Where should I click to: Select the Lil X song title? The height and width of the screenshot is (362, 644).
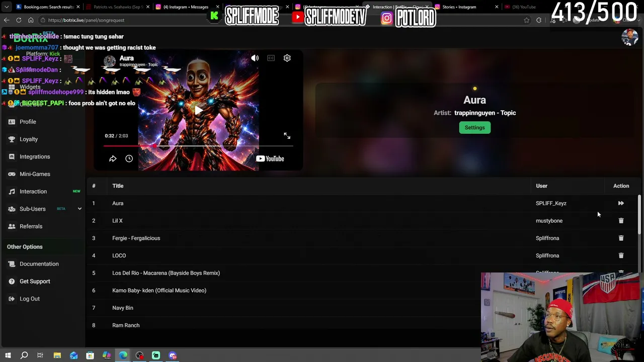pyautogui.click(x=117, y=221)
